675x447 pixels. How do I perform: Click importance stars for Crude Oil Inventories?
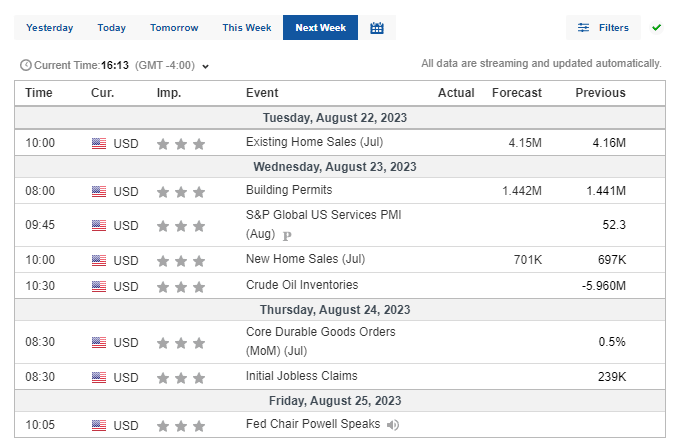[181, 286]
